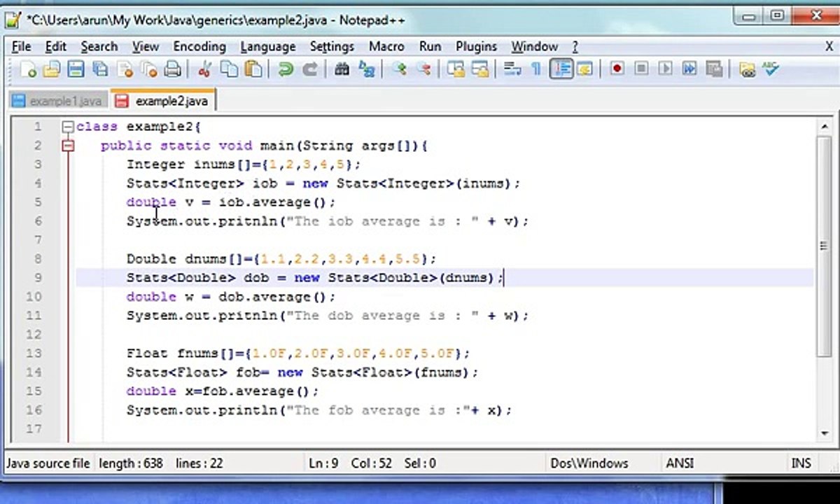Select the example2.java tab
The width and height of the screenshot is (840, 504).
click(163, 101)
